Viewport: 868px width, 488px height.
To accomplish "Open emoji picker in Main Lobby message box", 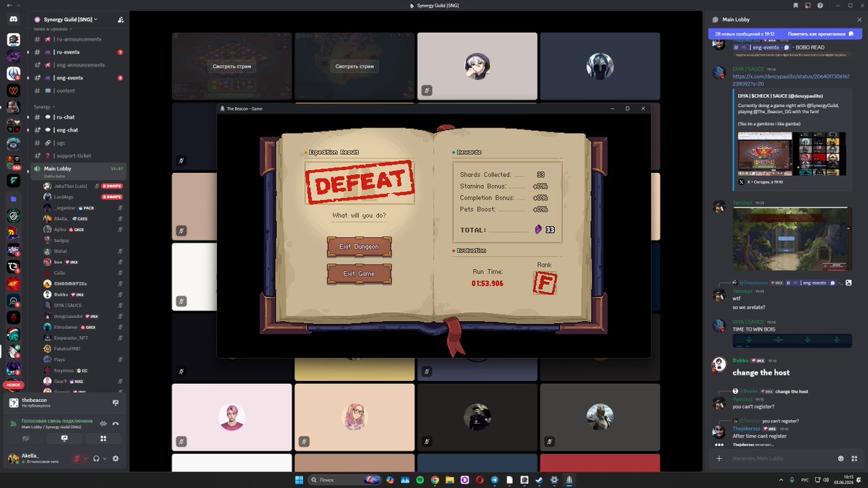I will (841, 458).
